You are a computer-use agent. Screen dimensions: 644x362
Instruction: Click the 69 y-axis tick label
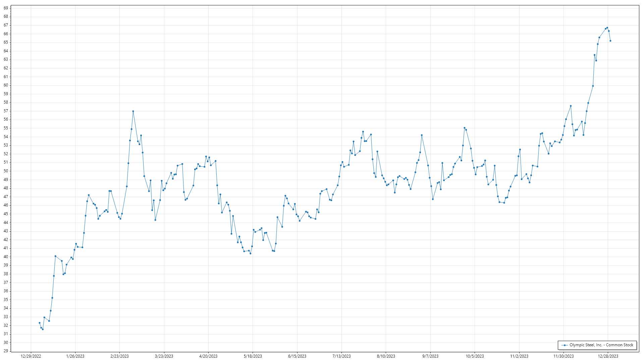click(6, 8)
